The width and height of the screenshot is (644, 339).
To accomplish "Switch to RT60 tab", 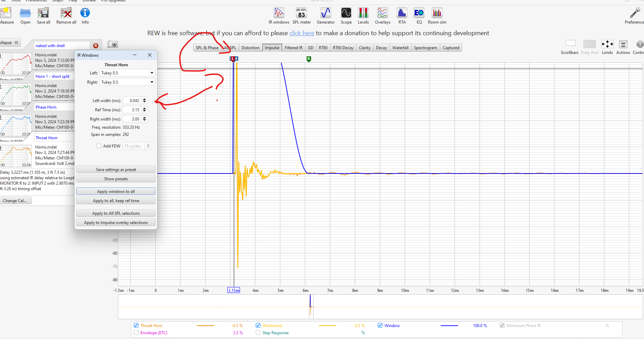I will (x=323, y=48).
